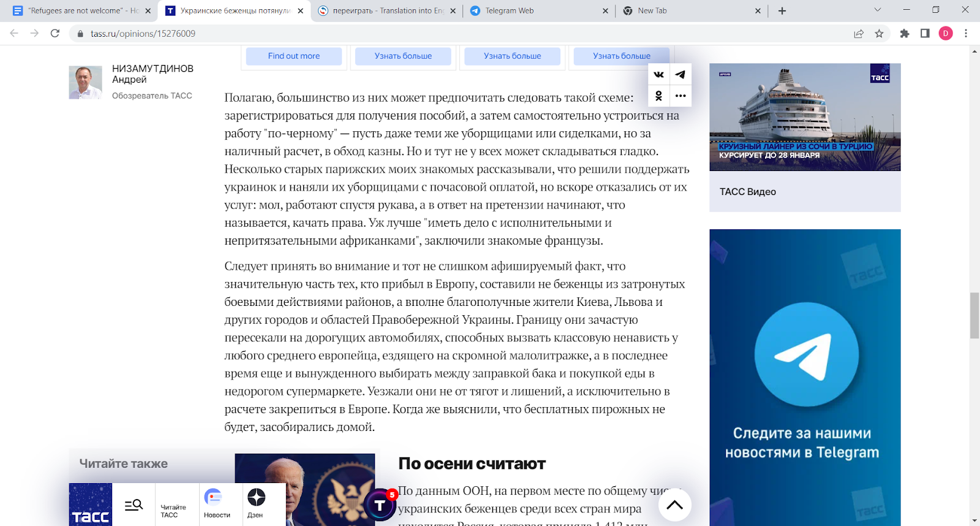This screenshot has width=980, height=526.
Task: Close the "Refugees are not welcome" tab
Action: tap(148, 10)
